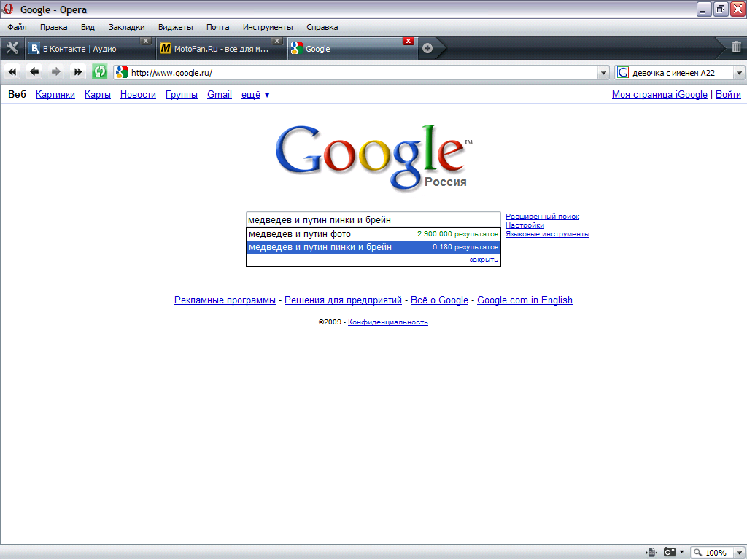Viewport: 747px width, 560px height.
Task: Open Решения для предприятий link
Action: pyautogui.click(x=343, y=300)
